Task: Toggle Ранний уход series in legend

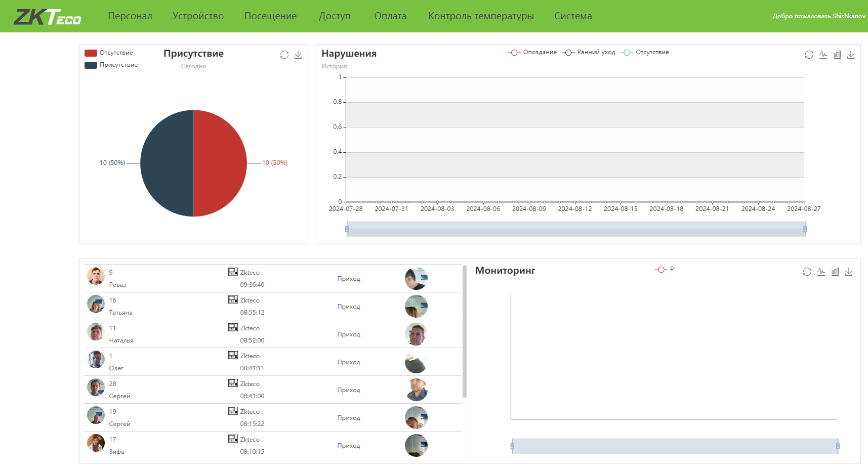Action: (589, 52)
